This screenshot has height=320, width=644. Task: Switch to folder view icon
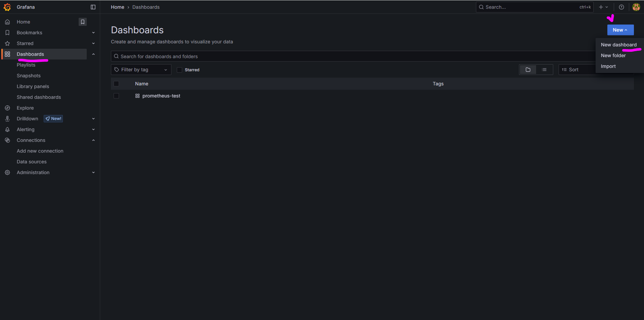(528, 70)
